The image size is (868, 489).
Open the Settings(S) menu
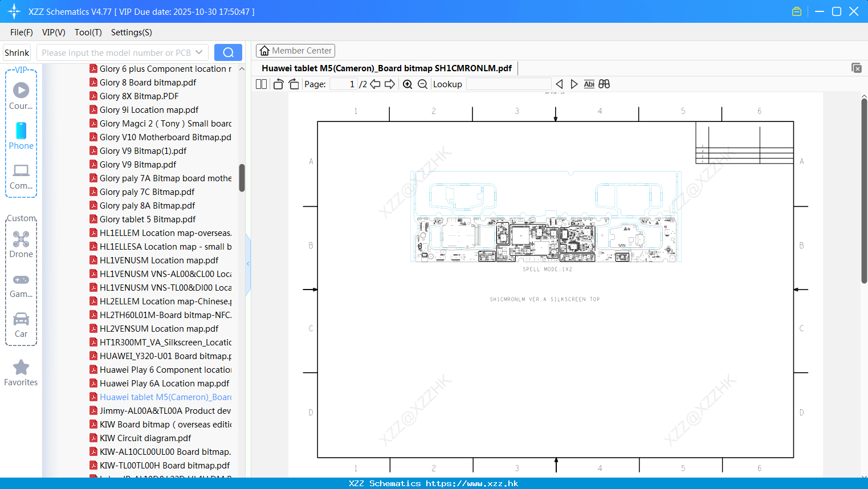pyautogui.click(x=132, y=32)
